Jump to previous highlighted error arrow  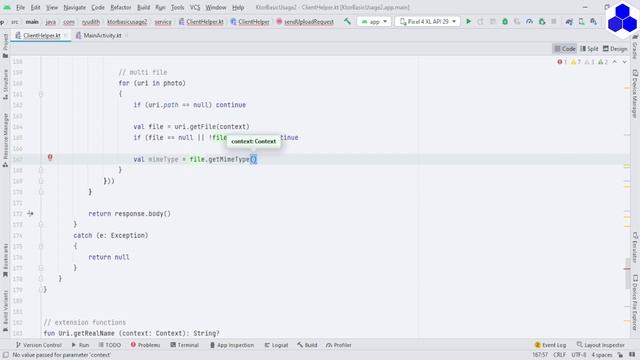tap(615, 62)
